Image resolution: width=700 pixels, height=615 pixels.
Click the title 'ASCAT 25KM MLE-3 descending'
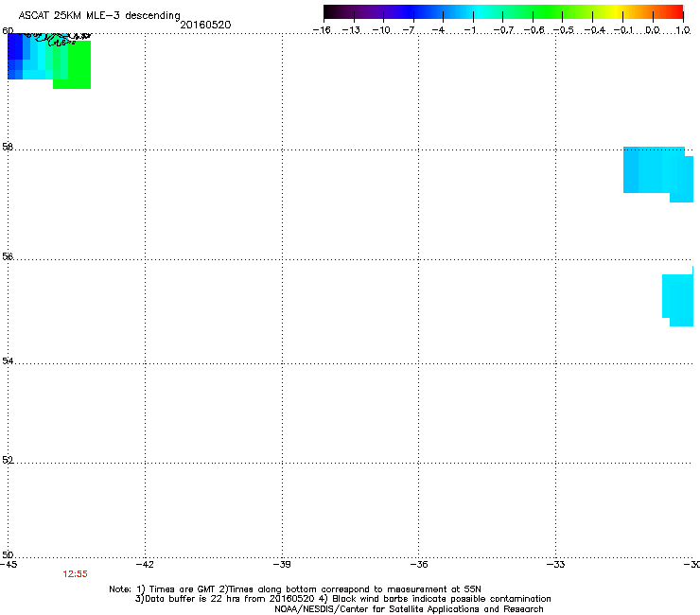tap(99, 16)
